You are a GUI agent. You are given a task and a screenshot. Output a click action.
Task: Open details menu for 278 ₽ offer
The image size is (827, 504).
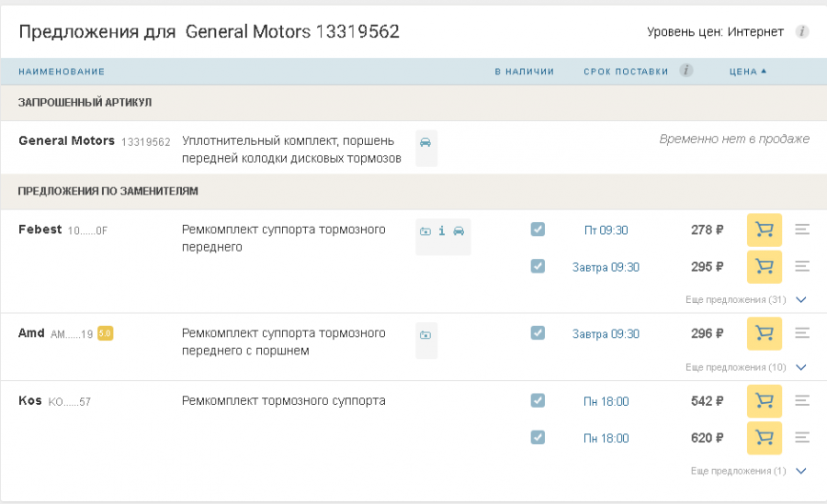tap(802, 230)
